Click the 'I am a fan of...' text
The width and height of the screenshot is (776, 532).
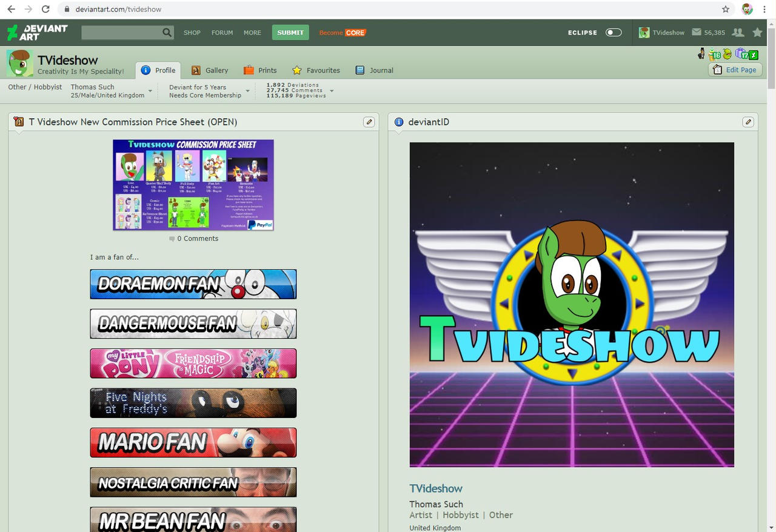pyautogui.click(x=115, y=258)
